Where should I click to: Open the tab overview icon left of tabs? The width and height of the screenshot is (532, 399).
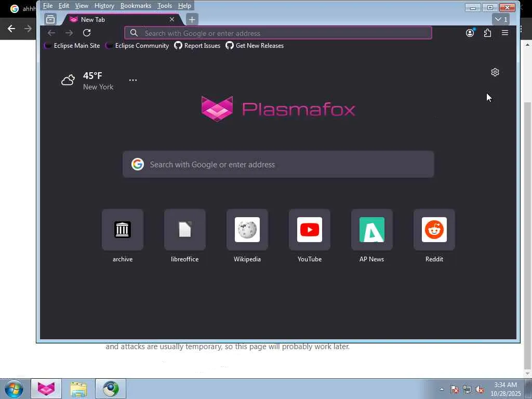(50, 19)
